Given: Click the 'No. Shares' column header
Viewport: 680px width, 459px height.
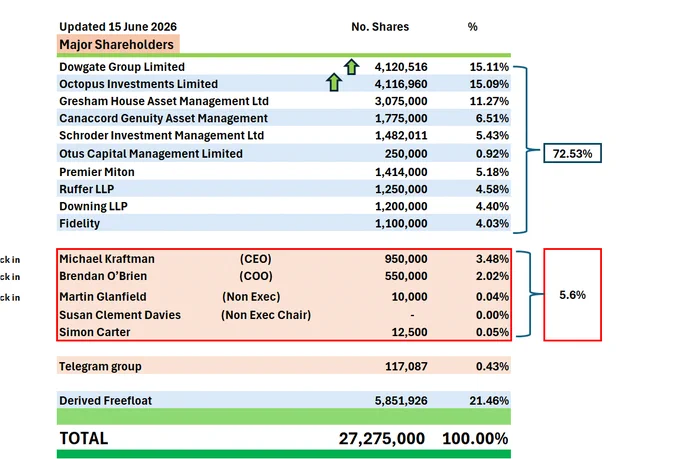Looking at the screenshot, I should pos(380,27).
